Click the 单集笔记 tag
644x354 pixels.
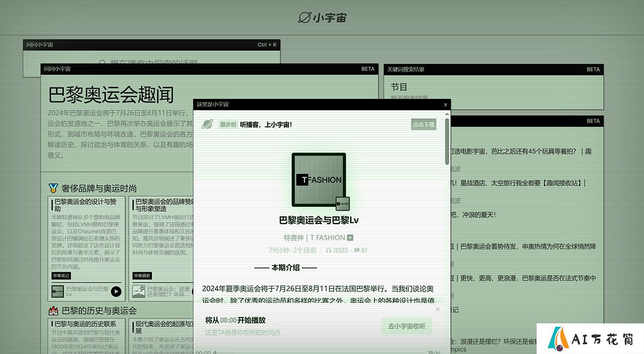(61, 276)
